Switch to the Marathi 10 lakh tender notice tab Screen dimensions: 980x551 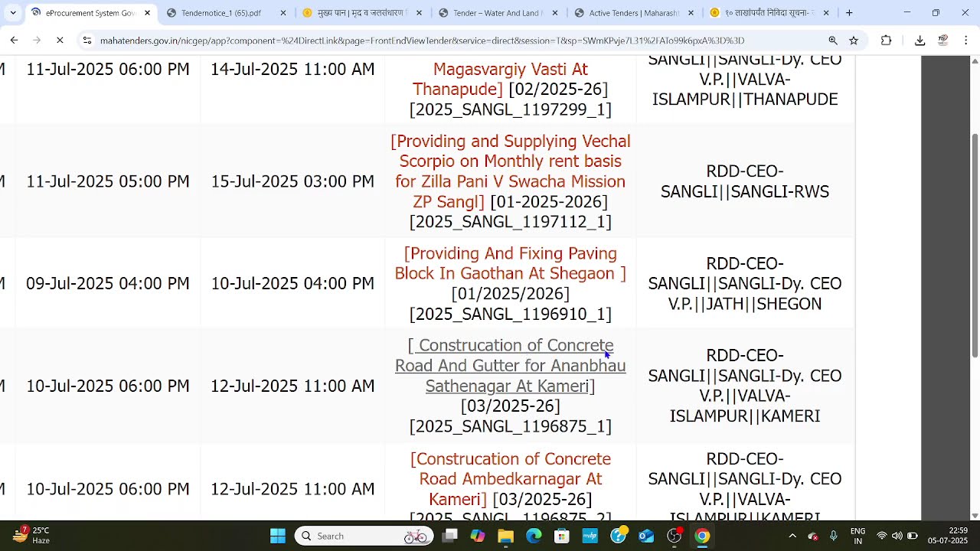coord(769,13)
